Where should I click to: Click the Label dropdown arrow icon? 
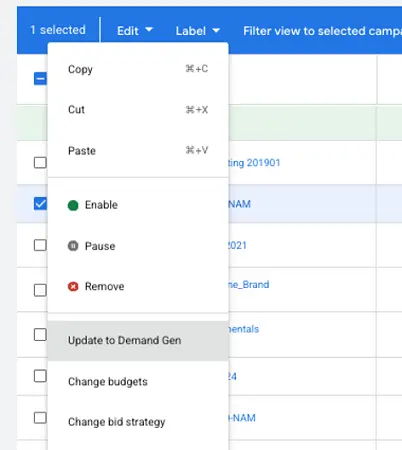(216, 31)
